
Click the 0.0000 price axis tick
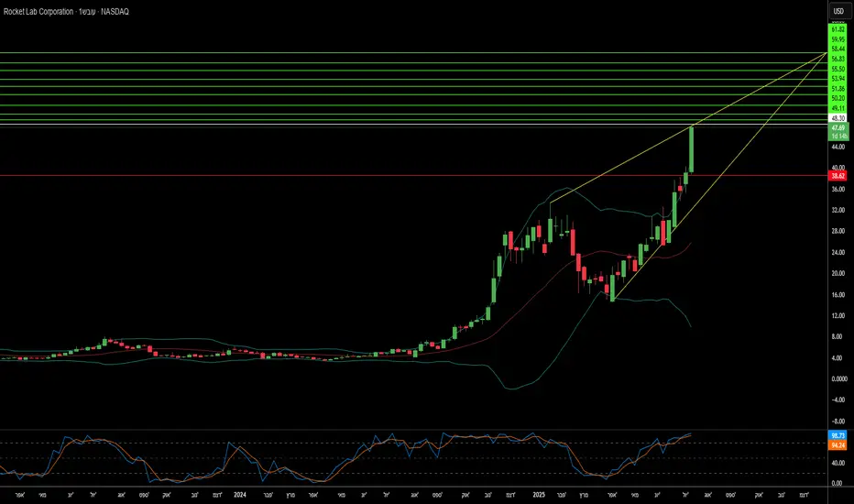click(x=839, y=378)
